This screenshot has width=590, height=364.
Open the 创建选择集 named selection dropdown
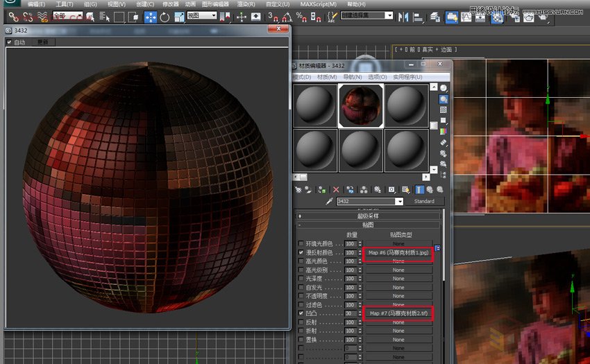(367, 15)
